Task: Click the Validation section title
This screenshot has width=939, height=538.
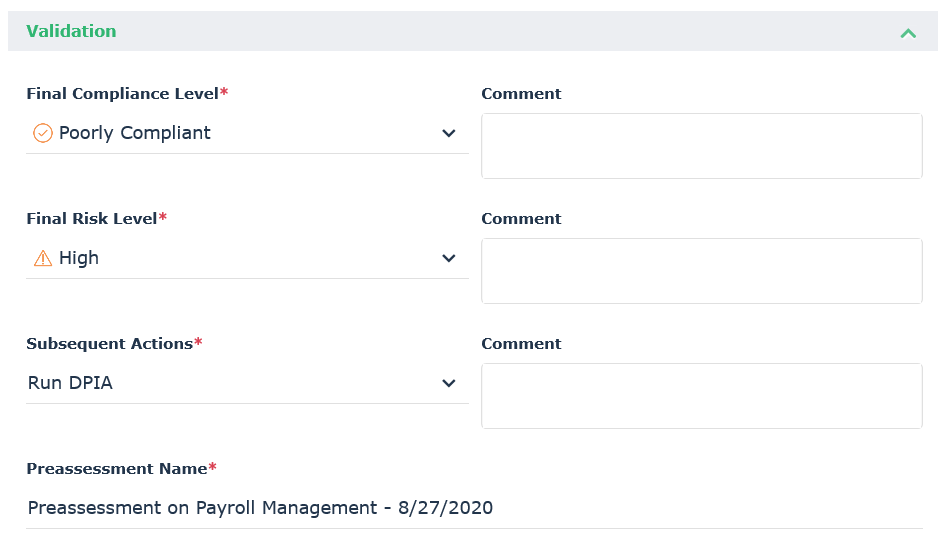Action: 71,31
